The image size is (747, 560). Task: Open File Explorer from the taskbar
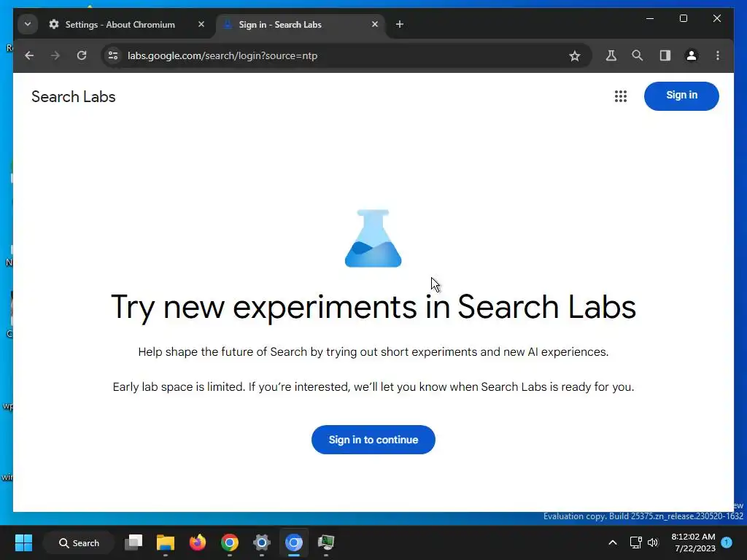(x=166, y=542)
